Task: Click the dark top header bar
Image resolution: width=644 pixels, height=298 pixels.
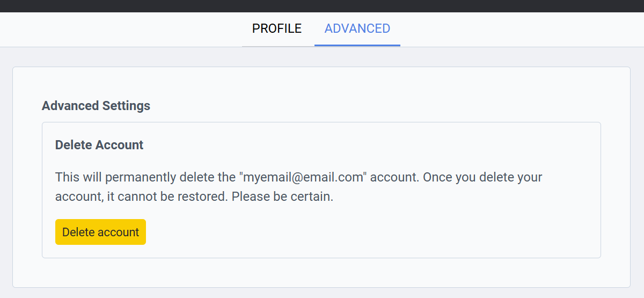Action: point(322,6)
